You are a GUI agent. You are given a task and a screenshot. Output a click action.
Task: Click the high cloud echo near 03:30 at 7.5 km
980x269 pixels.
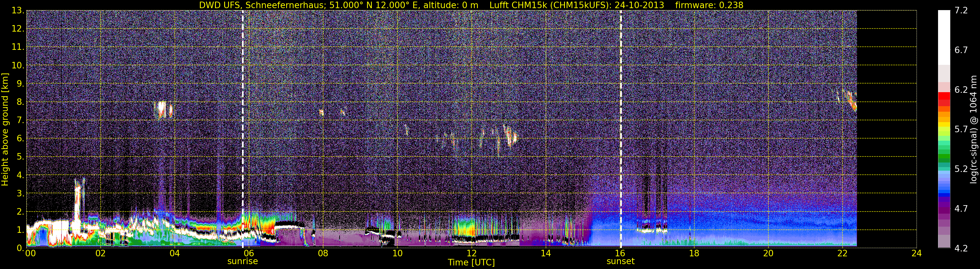click(x=163, y=110)
